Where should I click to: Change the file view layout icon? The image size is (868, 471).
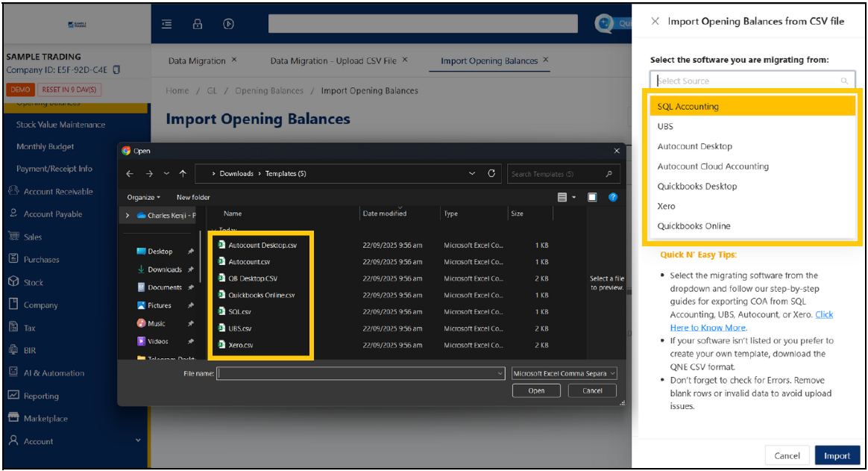point(562,197)
